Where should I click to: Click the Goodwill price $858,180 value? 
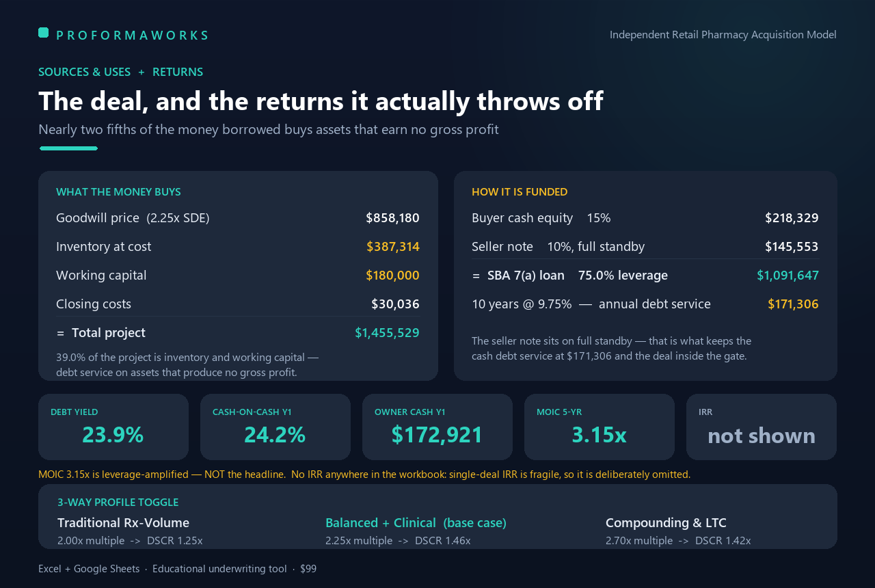392,218
